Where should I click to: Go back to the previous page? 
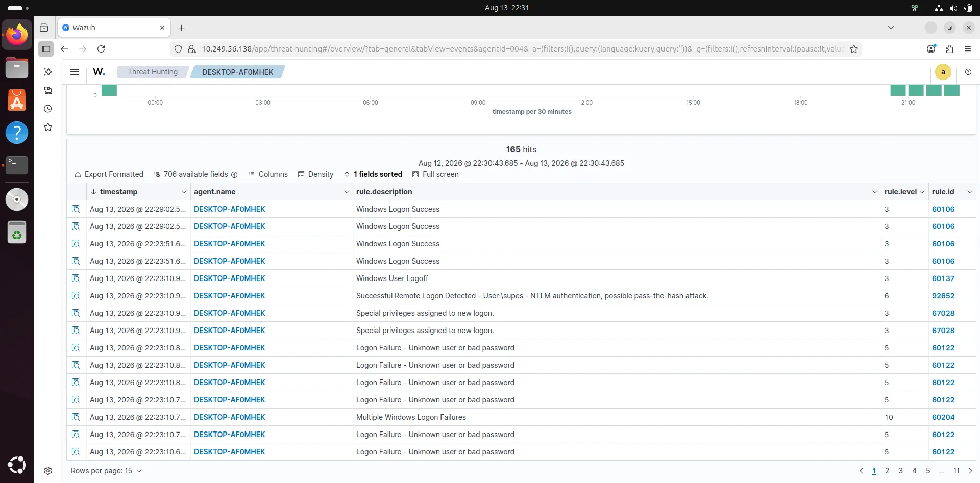pos(64,49)
